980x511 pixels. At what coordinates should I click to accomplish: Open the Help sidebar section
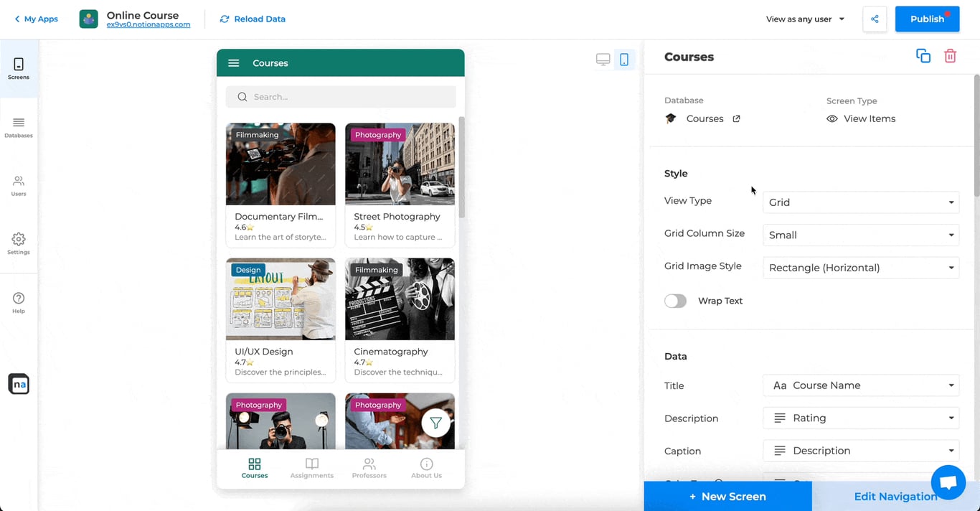pos(19,302)
